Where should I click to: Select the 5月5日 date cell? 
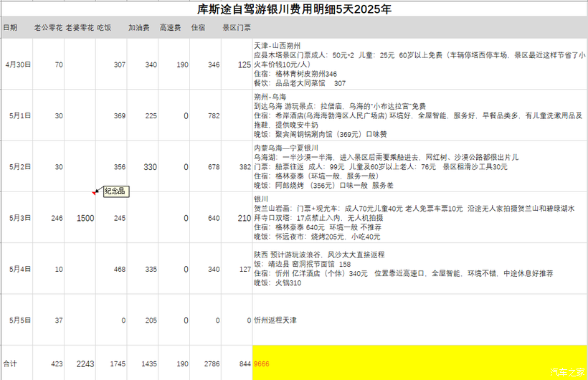point(17,320)
